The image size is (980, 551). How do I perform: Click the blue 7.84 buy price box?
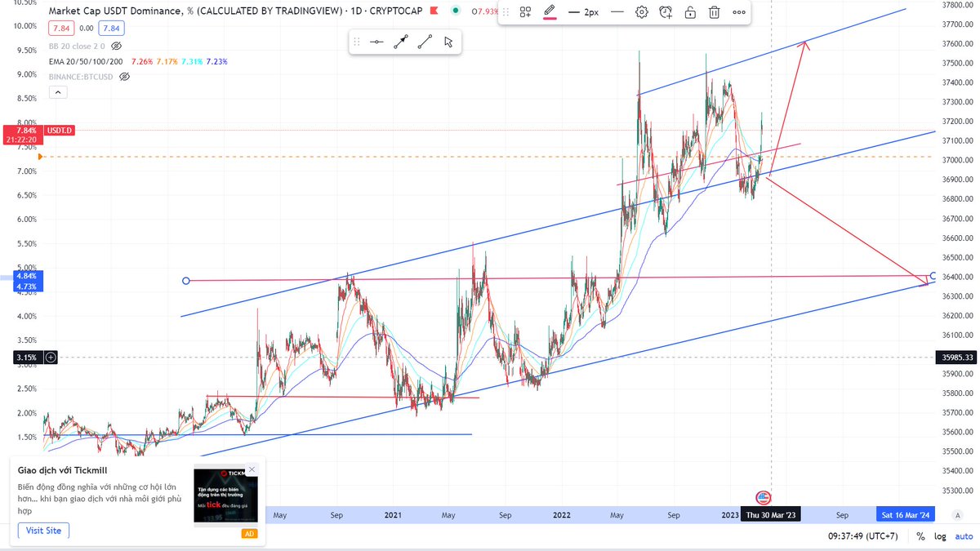111,29
